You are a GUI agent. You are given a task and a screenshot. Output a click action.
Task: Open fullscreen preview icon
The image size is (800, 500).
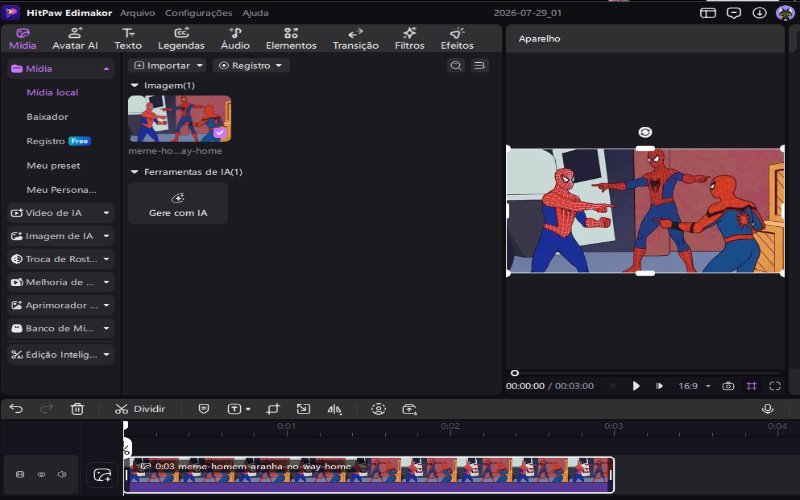774,386
